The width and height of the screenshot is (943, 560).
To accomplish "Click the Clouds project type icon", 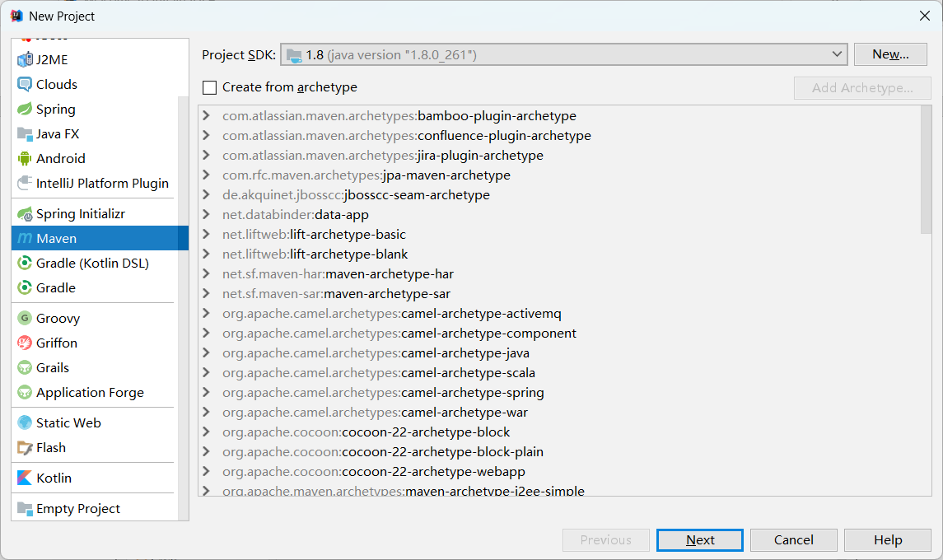I will click(x=25, y=84).
